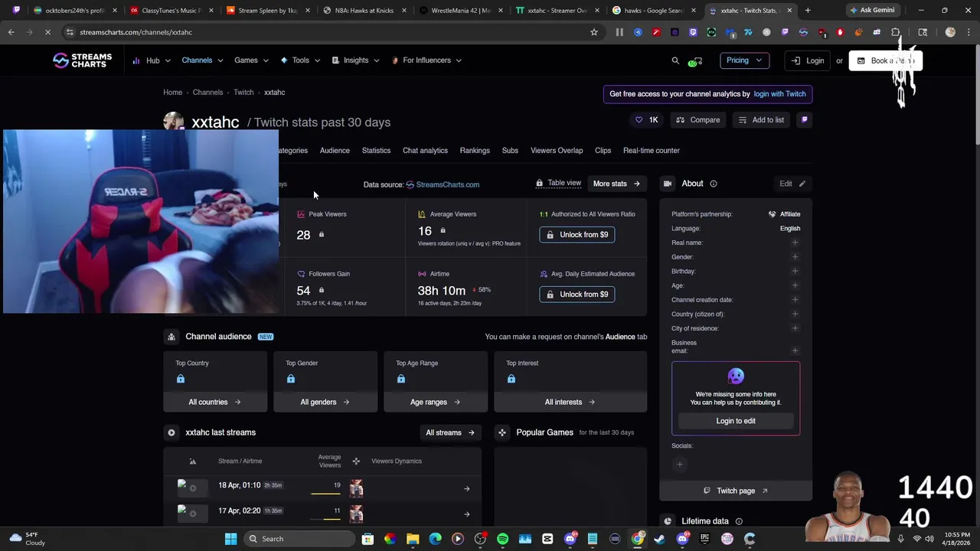
Task: Bookmark page with star icon
Action: tap(593, 32)
